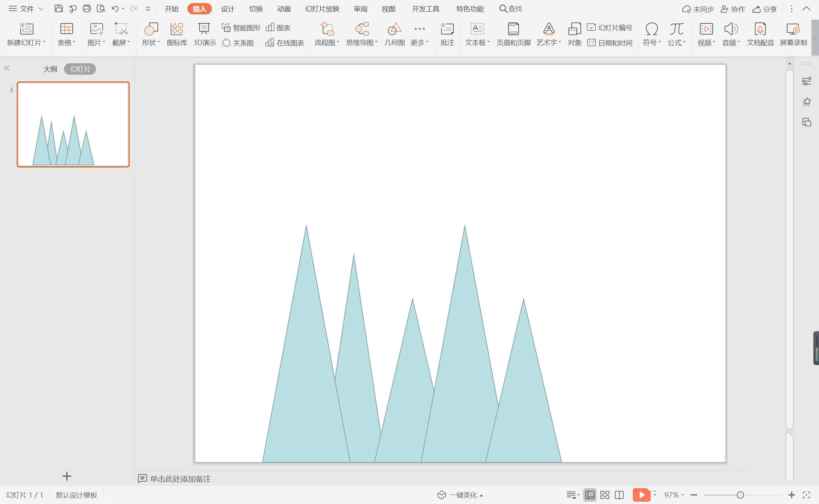This screenshot has width=819, height=504.
Task: Start slideshow with the orange play button
Action: tap(642, 495)
